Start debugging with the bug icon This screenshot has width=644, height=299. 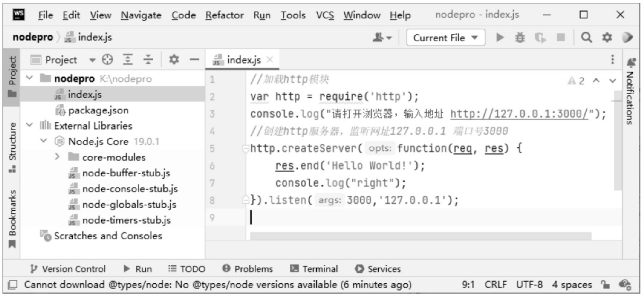click(520, 37)
